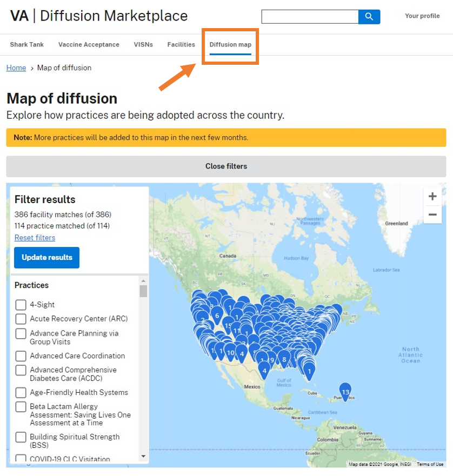453x476 pixels.
Task: Click the map pin labeled 15
Action: (228, 326)
